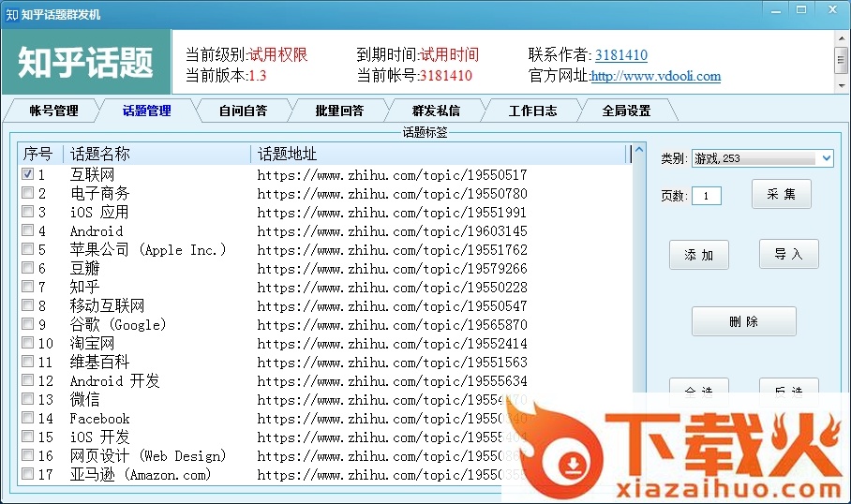
Task: Click the header panel scrollbar thumb
Action: tap(842, 60)
